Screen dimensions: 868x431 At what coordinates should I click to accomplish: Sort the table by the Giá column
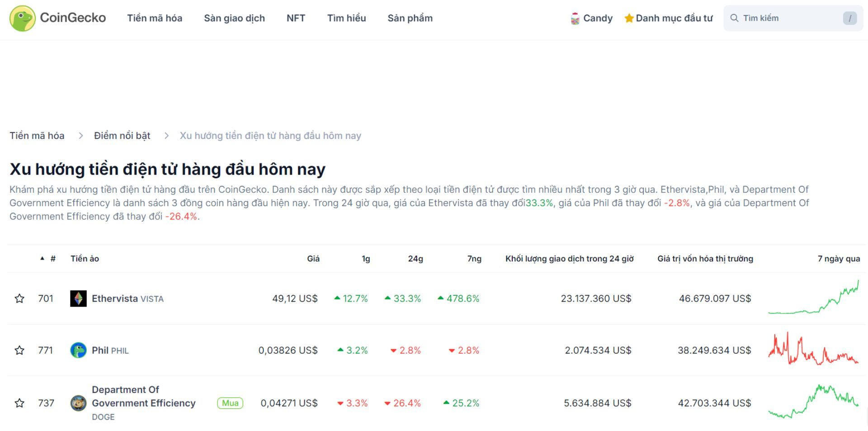coord(313,259)
